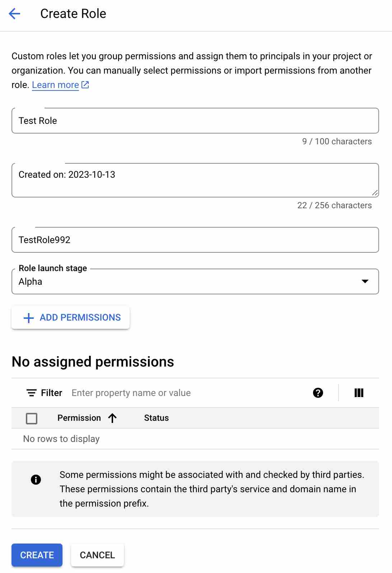Click the info icon in the notice box
392x573 pixels.
pos(36,480)
